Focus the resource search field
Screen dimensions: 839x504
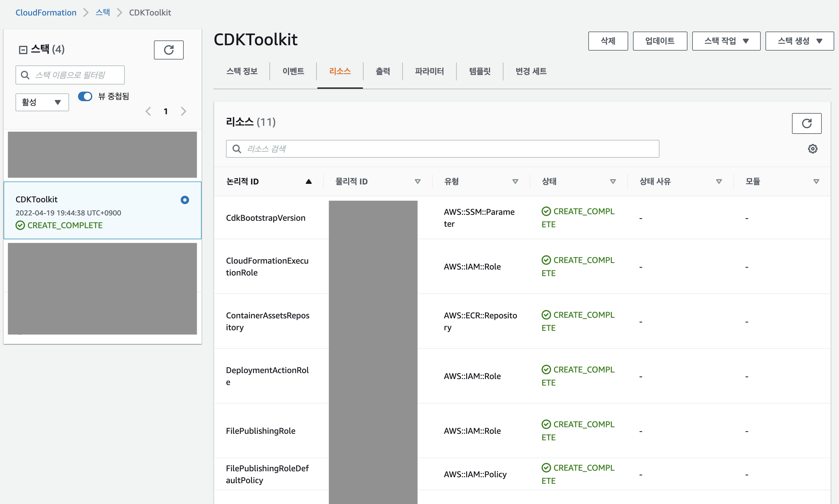pos(442,149)
